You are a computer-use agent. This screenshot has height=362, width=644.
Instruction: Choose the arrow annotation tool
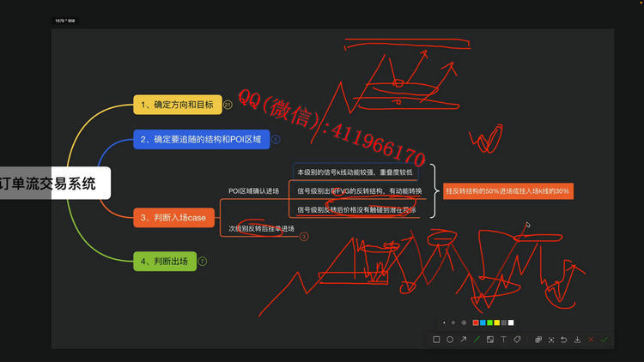(464, 340)
